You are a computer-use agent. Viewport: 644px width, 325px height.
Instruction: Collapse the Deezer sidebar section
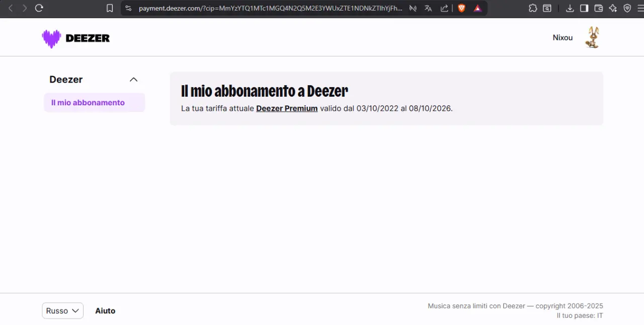pos(133,80)
